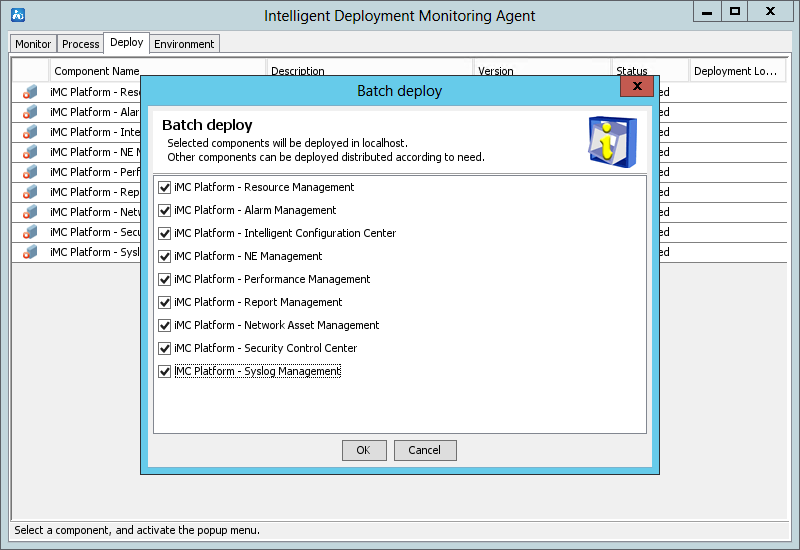Maximize the Intelligent Deployment Monitoring Agent window
The image size is (800, 550).
pos(735,12)
